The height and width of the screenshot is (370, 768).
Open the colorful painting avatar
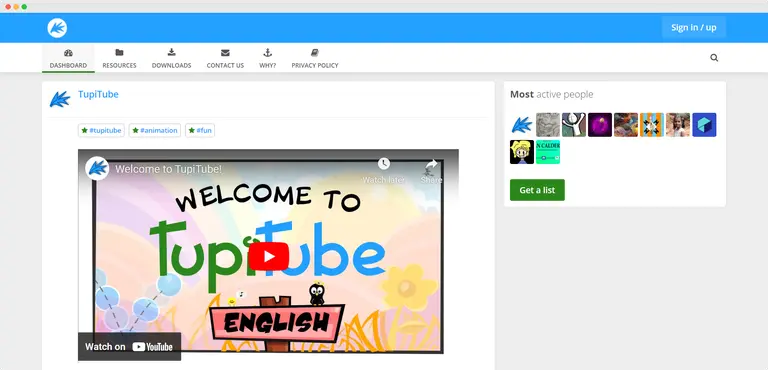(x=626, y=125)
